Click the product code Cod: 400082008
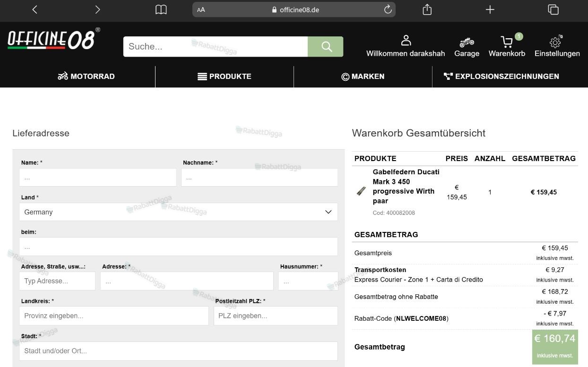The width and height of the screenshot is (588, 367). click(394, 213)
